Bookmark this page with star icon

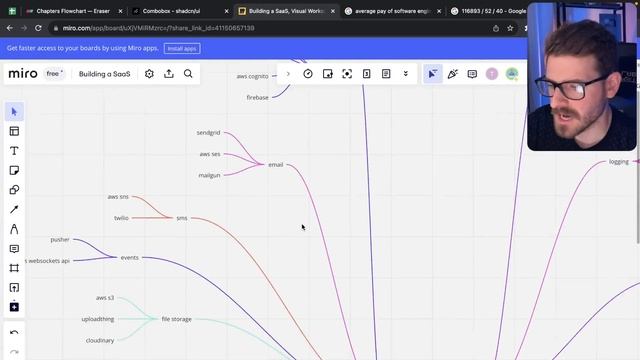pos(510,28)
